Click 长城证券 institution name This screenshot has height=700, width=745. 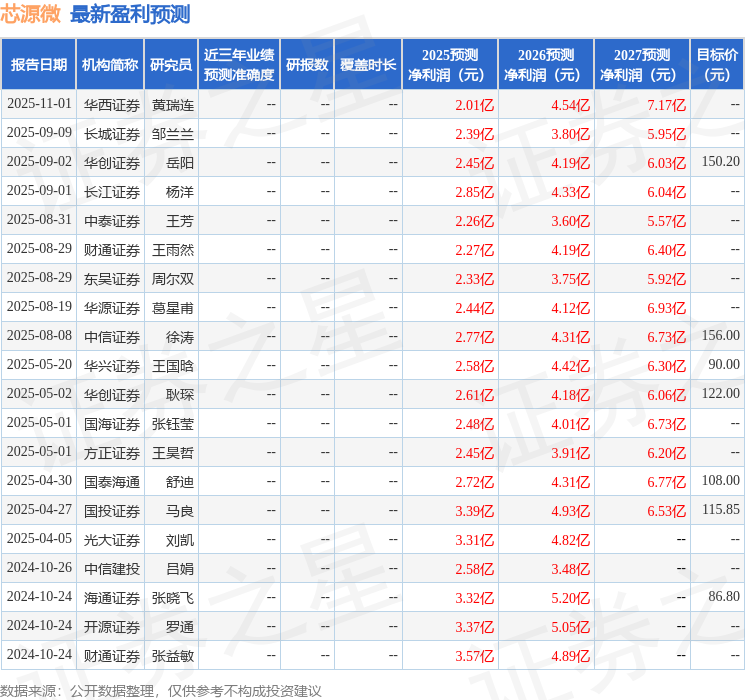[x=112, y=134]
